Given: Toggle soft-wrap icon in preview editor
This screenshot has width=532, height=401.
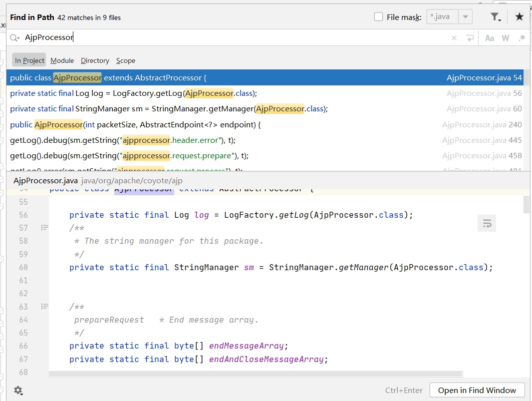Looking at the screenshot, I should click(487, 223).
